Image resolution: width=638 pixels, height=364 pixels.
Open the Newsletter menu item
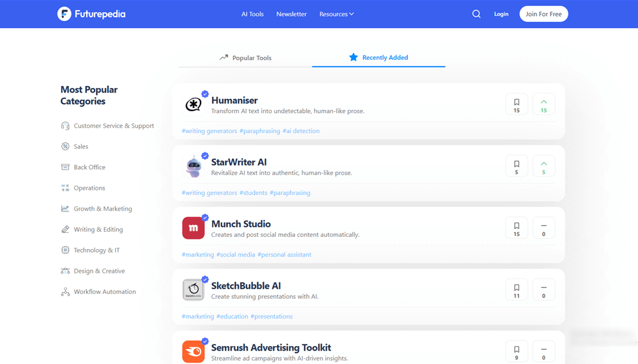click(x=291, y=14)
